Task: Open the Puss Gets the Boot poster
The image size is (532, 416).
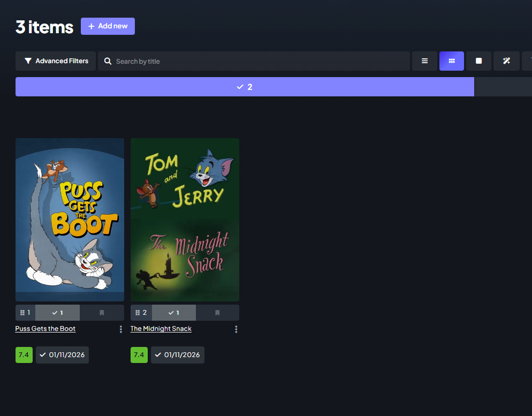Action: [x=70, y=220]
